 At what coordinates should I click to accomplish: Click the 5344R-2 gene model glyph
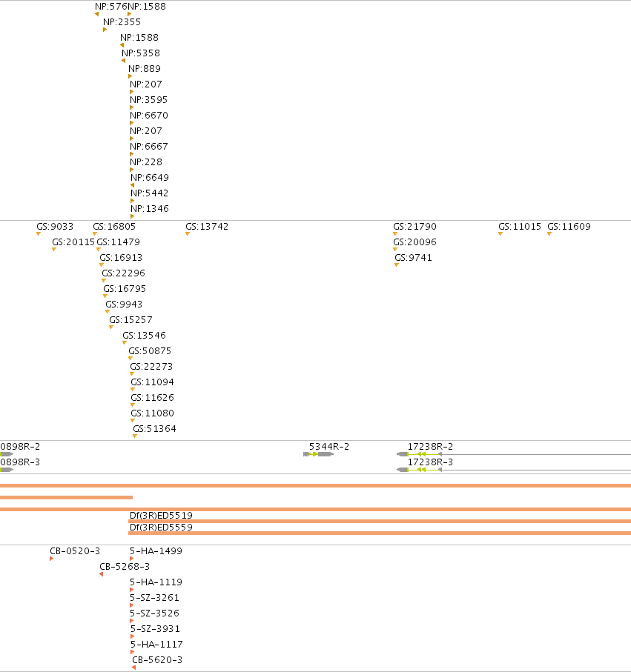(319, 454)
